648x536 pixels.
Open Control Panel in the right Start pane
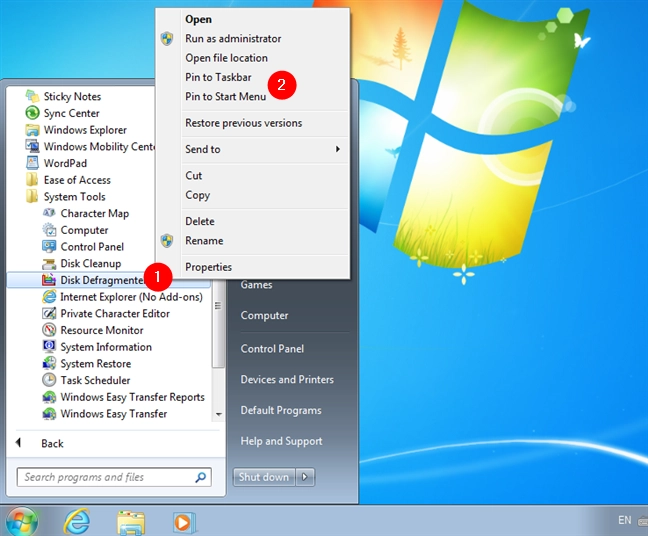click(x=272, y=349)
